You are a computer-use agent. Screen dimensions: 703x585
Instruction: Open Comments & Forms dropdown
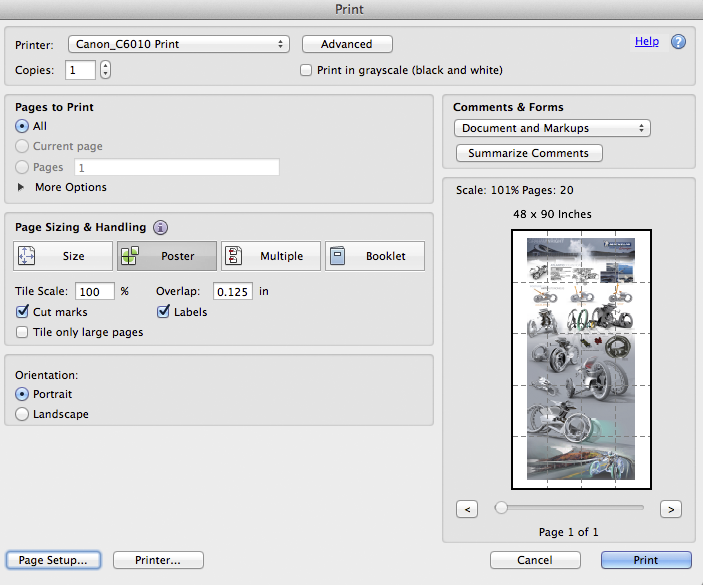(x=551, y=128)
